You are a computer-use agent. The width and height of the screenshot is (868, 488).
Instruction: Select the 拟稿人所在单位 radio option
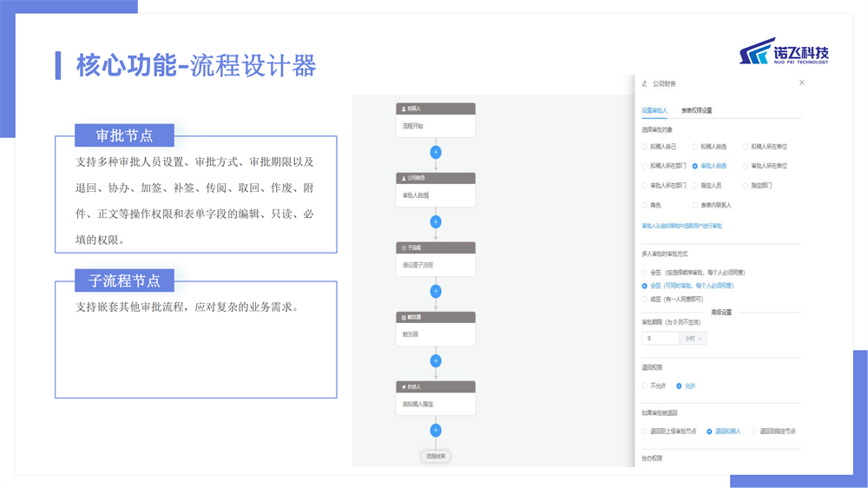pos(745,147)
